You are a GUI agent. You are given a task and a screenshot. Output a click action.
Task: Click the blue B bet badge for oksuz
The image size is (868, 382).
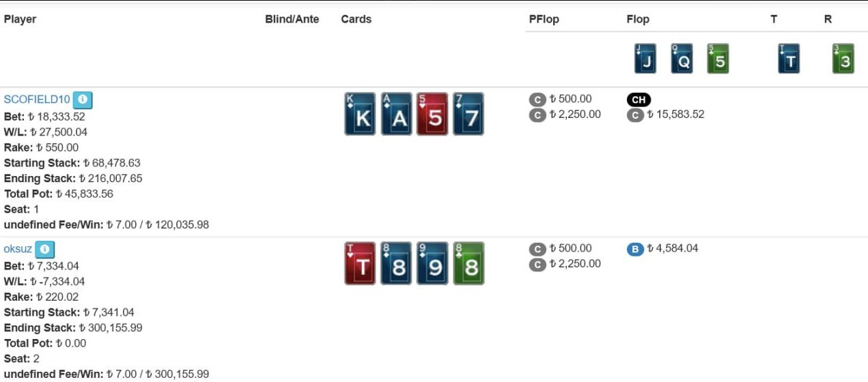pyautogui.click(x=635, y=249)
